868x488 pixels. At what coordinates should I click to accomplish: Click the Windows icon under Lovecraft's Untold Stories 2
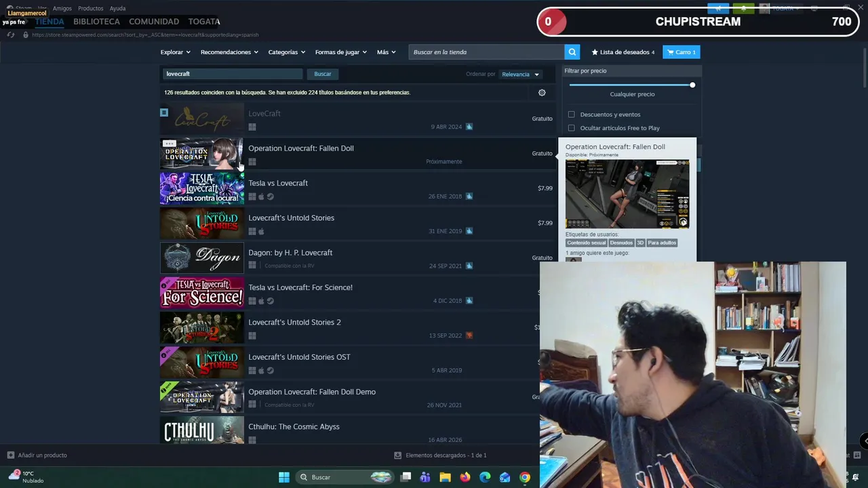252,335
